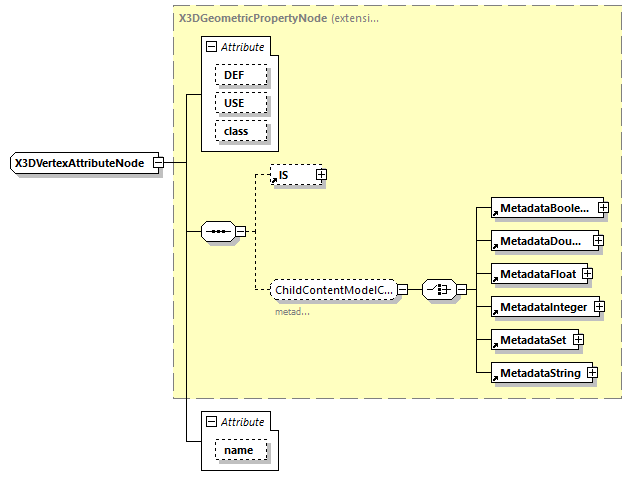
Task: Expand the IS element node
Action: pyautogui.click(x=321, y=175)
